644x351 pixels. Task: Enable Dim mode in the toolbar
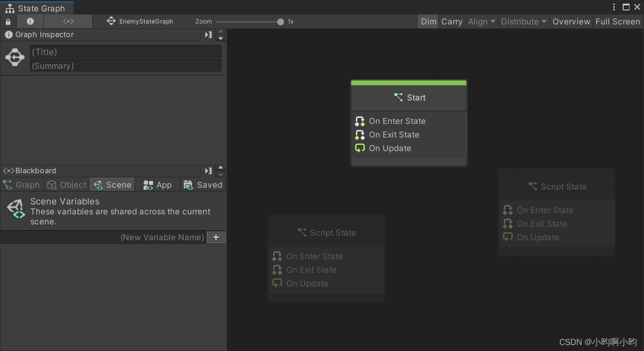427,21
